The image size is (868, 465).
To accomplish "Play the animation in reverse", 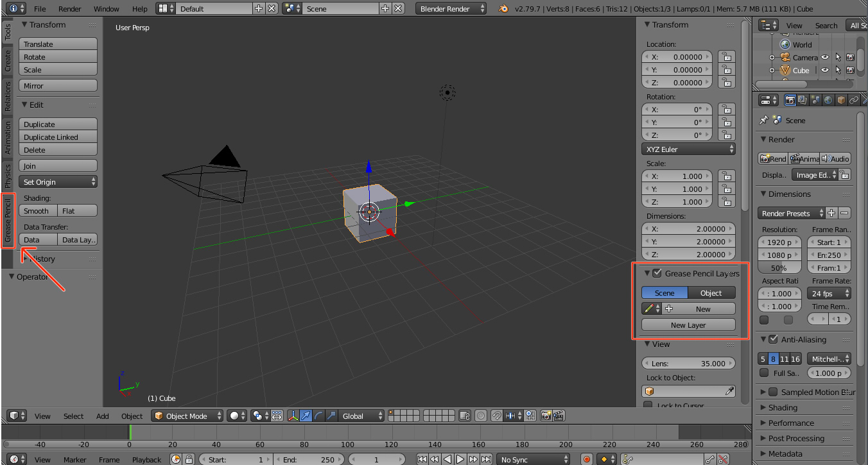I will coord(447,459).
